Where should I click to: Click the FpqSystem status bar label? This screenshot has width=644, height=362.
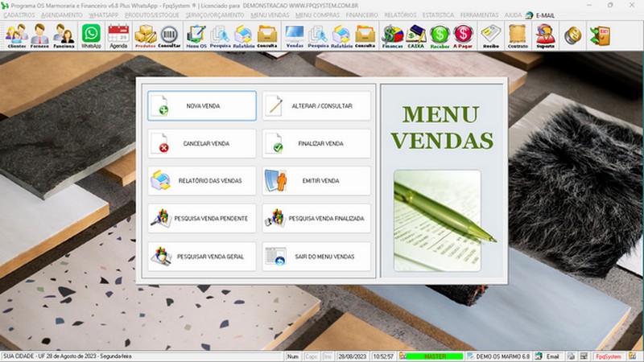pyautogui.click(x=609, y=356)
